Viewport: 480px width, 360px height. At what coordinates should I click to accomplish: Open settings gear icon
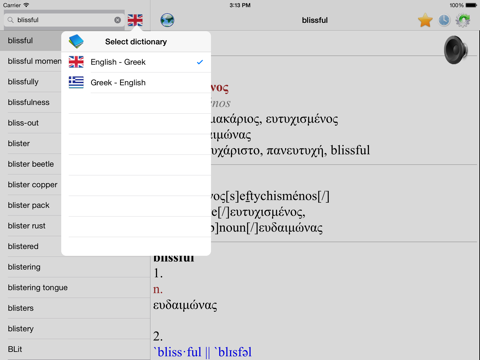463,20
